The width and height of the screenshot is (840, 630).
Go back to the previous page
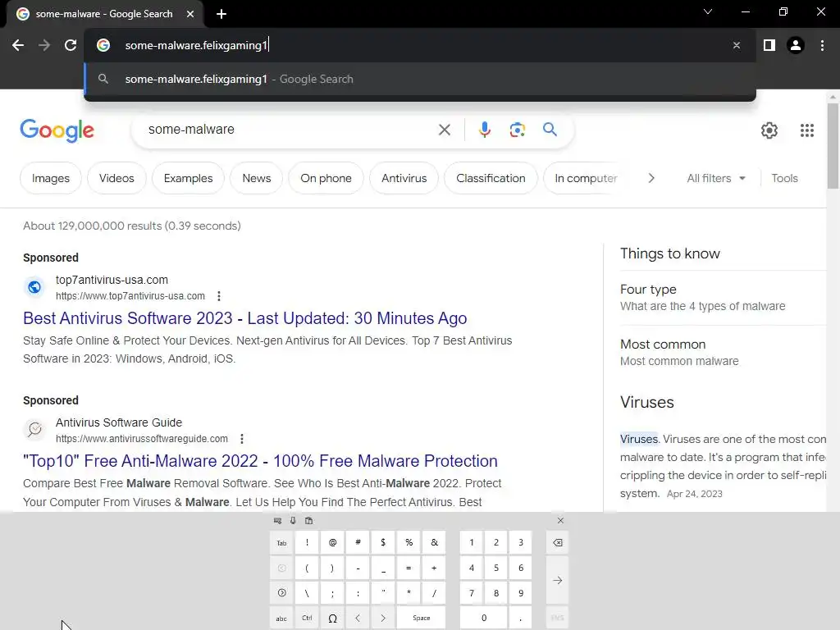point(18,46)
